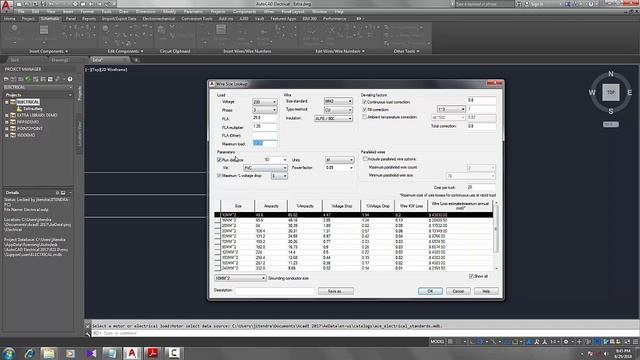Open the Panel ribbon tab
640x360 pixels.
click(x=70, y=19)
